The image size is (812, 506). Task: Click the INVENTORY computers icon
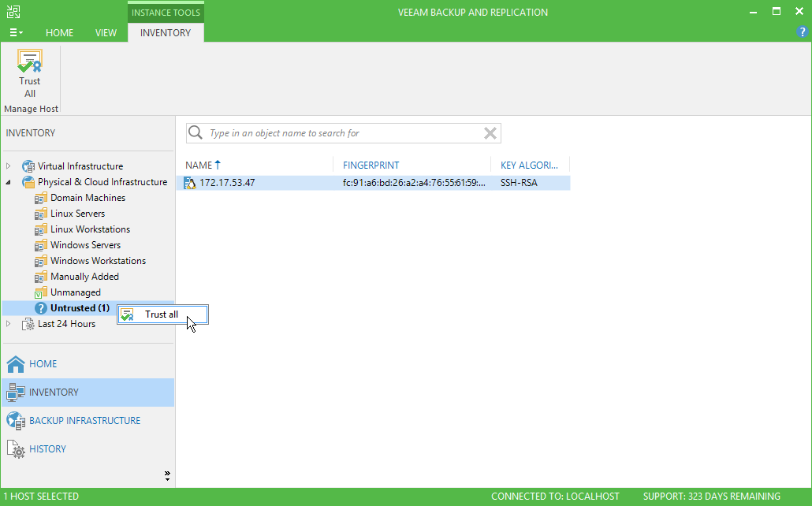point(16,393)
